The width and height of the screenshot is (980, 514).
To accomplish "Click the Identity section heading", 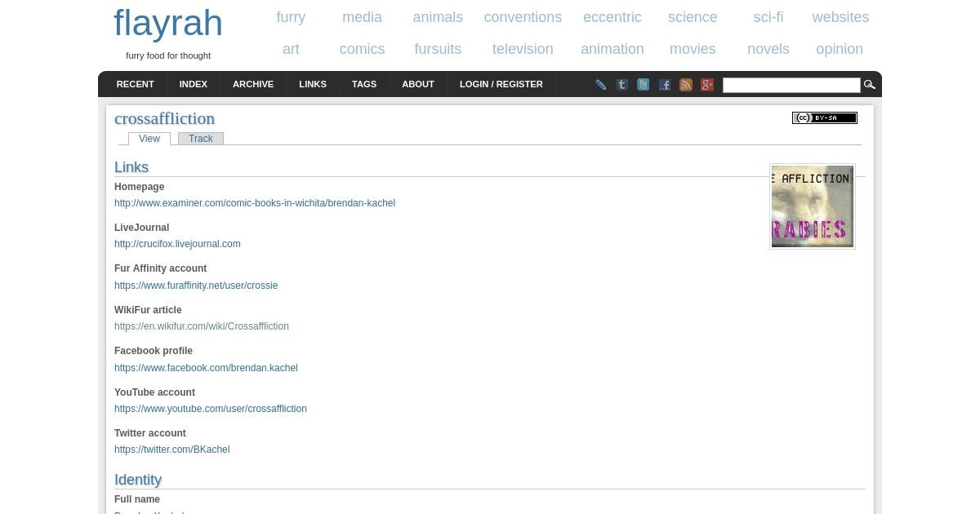I will click(138, 480).
